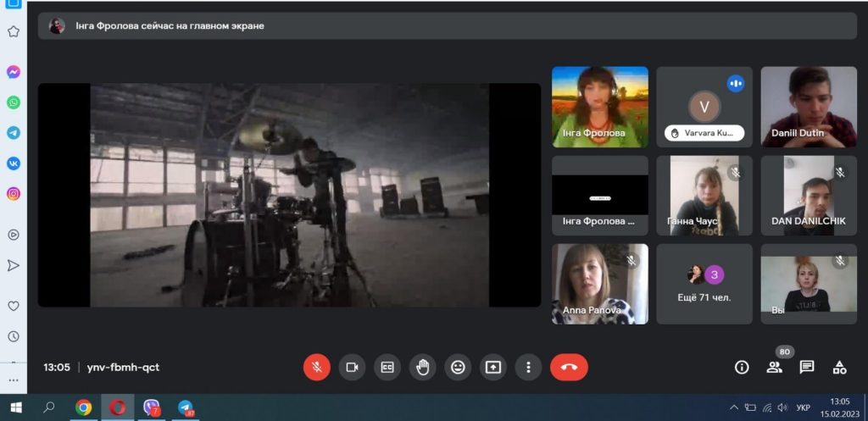Open the emoji reactions picker
The width and height of the screenshot is (868, 421).
458,367
